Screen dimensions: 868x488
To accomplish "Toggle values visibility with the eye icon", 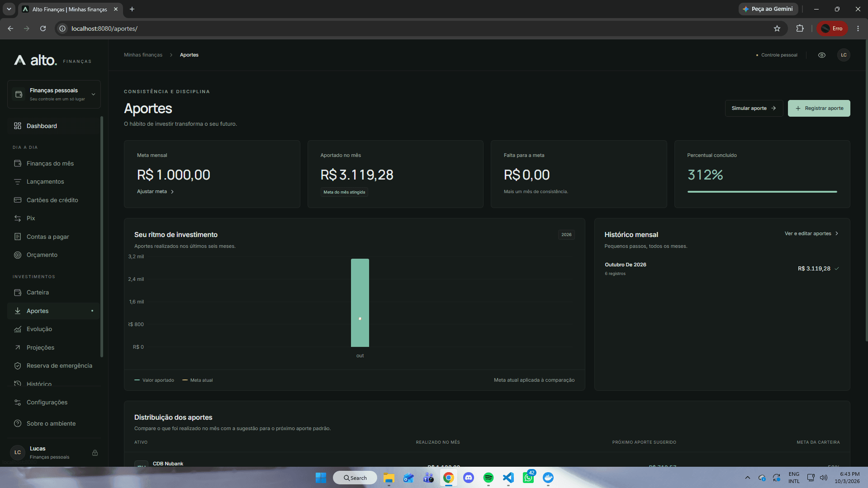I will click(822, 55).
